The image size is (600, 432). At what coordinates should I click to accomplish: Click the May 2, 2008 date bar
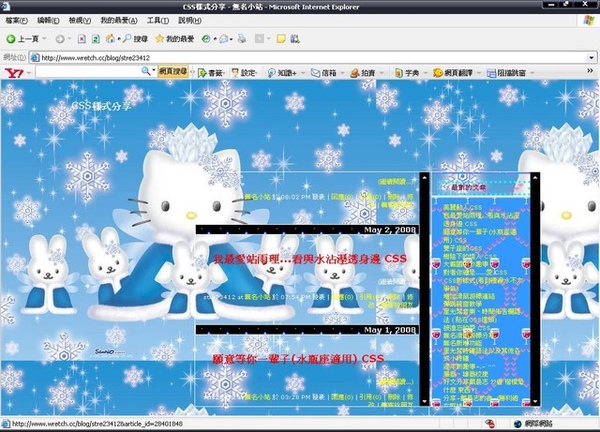point(307,230)
